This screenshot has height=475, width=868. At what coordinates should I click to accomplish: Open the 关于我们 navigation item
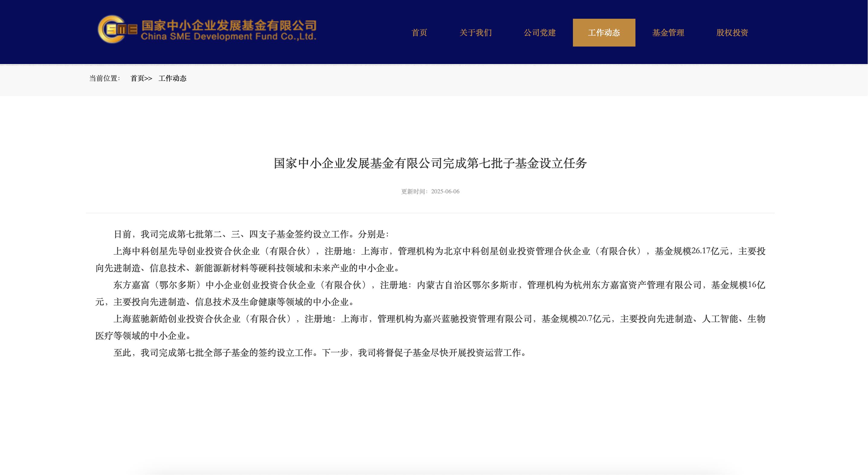click(475, 33)
